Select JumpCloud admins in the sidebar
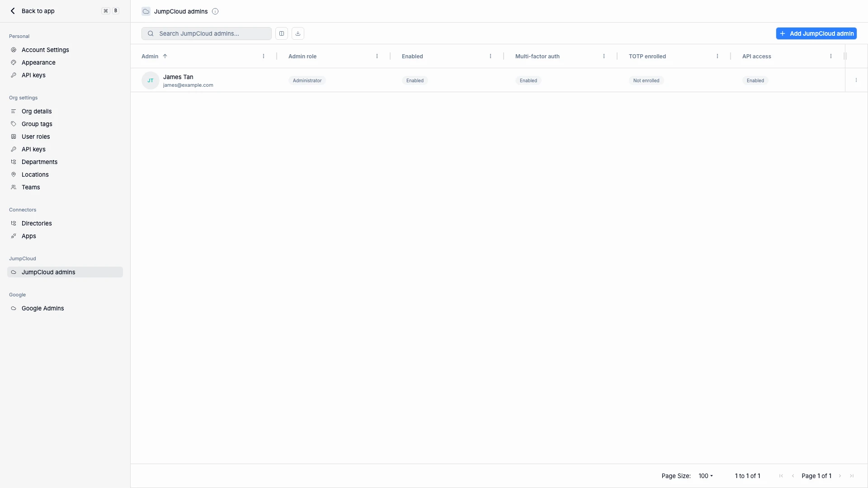Screen dimensions: 868x488 pos(48,272)
